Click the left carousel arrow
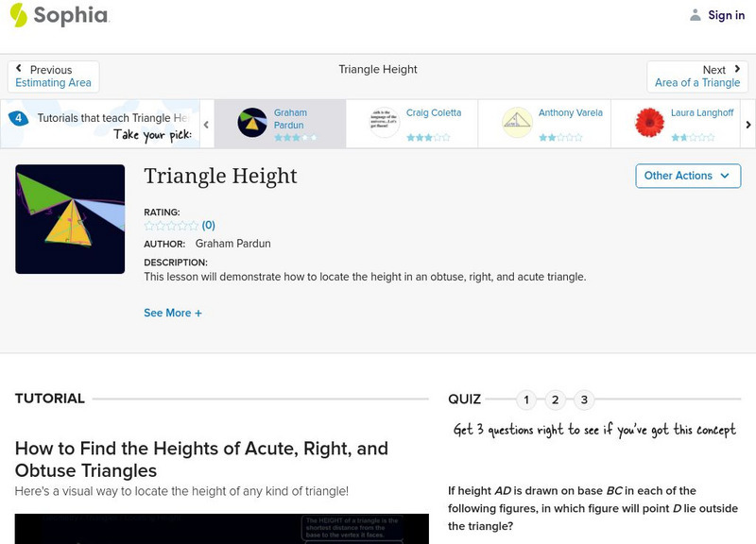This screenshot has width=756, height=544. pyautogui.click(x=204, y=124)
